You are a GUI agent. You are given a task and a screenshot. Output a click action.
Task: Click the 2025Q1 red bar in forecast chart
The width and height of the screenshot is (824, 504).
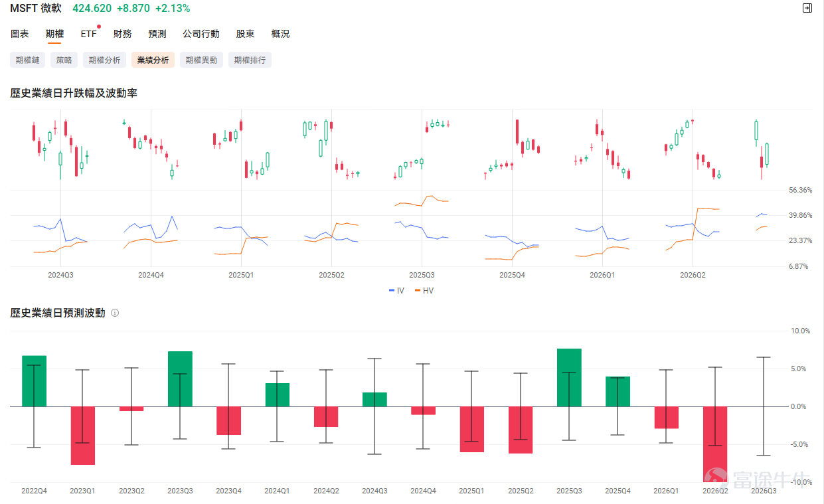[472, 429]
